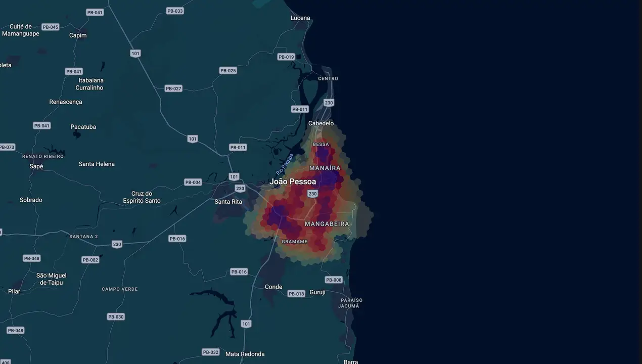Select the PB-011 shield next to Cabedelo
This screenshot has width=642, height=364.
300,109
